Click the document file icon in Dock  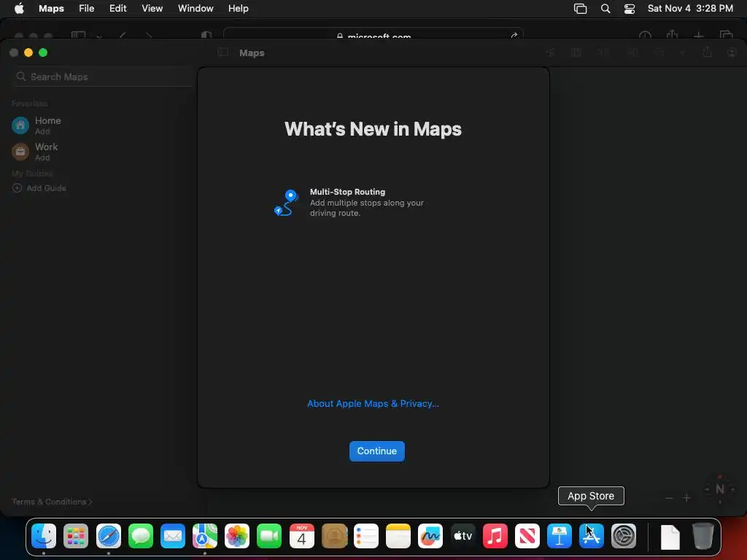(x=670, y=537)
